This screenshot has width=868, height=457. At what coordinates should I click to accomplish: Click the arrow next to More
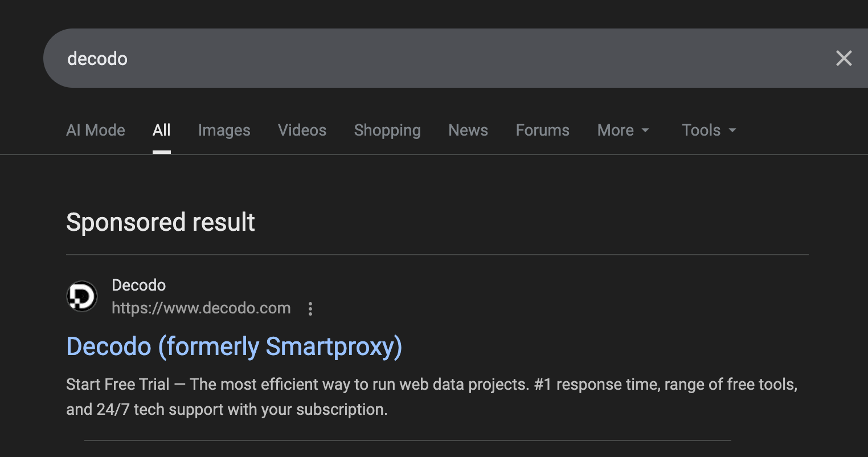click(645, 130)
